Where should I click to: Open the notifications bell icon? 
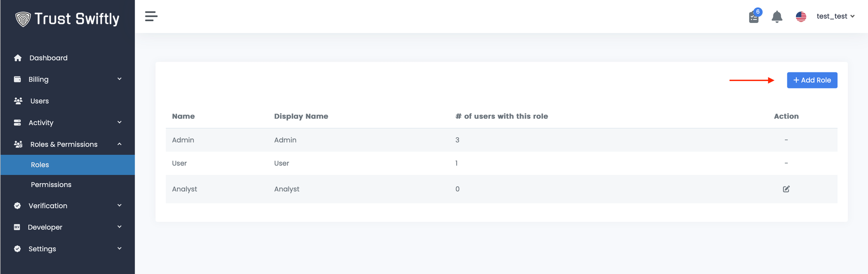tap(777, 17)
